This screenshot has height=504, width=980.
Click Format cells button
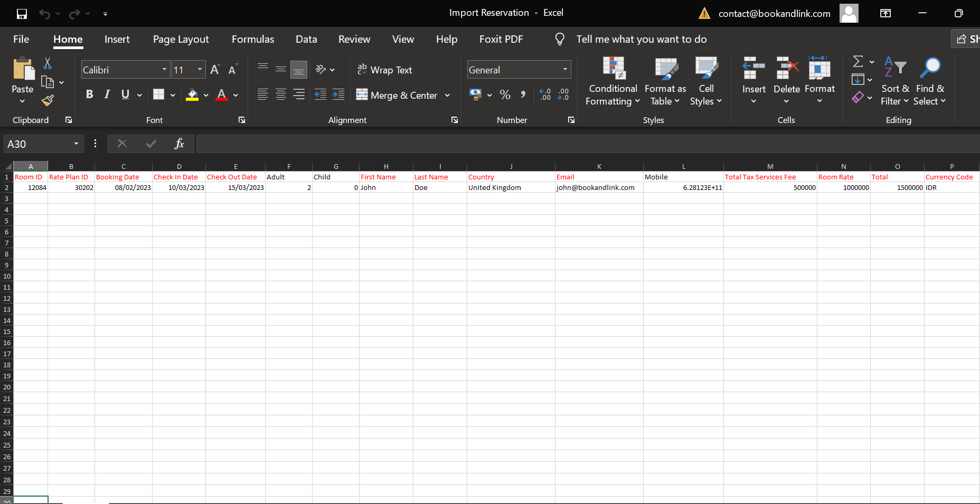pyautogui.click(x=819, y=81)
